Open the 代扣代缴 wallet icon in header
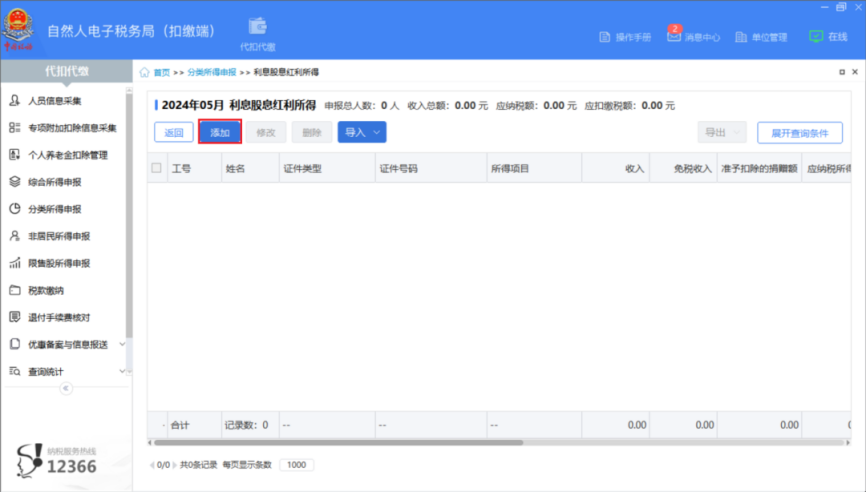866x492 pixels. pos(257,27)
